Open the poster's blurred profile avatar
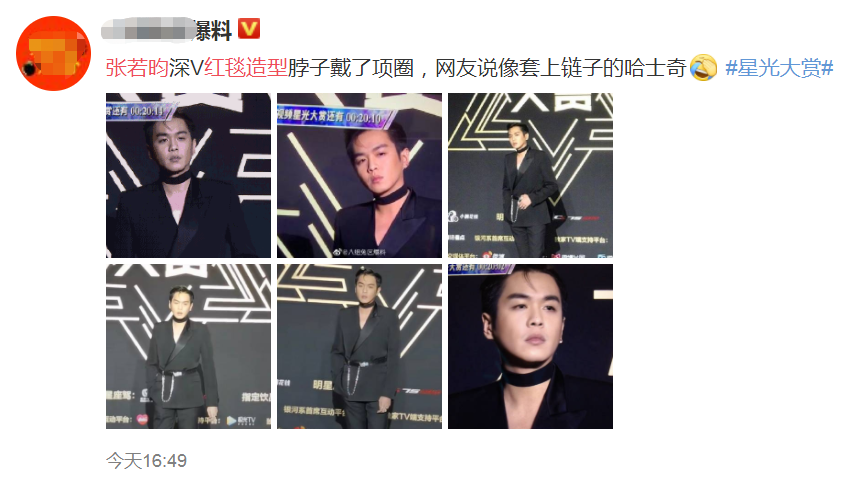The height and width of the screenshot is (497, 857). [x=54, y=54]
